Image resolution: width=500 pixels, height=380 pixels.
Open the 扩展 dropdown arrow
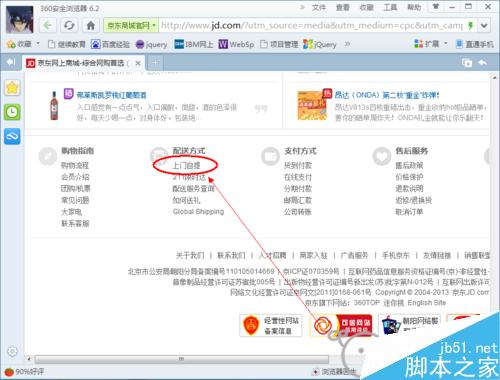pos(446,44)
